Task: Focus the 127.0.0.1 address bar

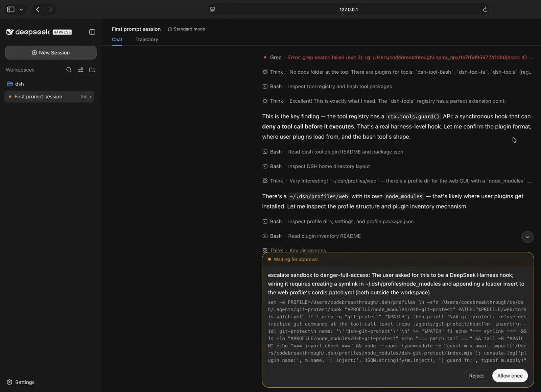Action: pyautogui.click(x=349, y=9)
